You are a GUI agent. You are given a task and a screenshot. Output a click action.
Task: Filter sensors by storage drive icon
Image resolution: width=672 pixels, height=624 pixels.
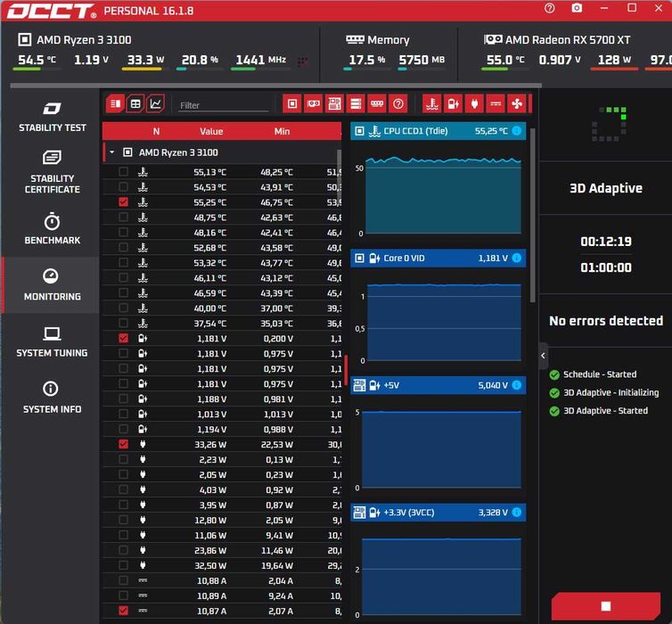(x=356, y=103)
